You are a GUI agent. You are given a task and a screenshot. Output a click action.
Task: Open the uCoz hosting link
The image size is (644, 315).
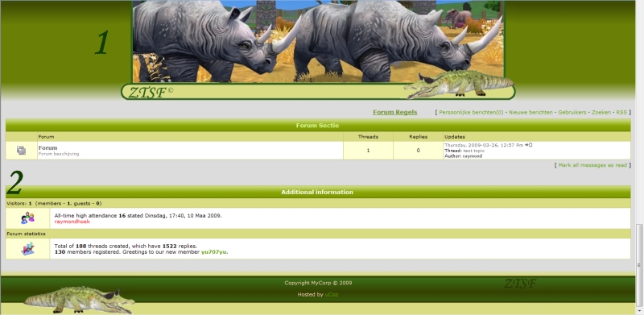click(x=332, y=294)
